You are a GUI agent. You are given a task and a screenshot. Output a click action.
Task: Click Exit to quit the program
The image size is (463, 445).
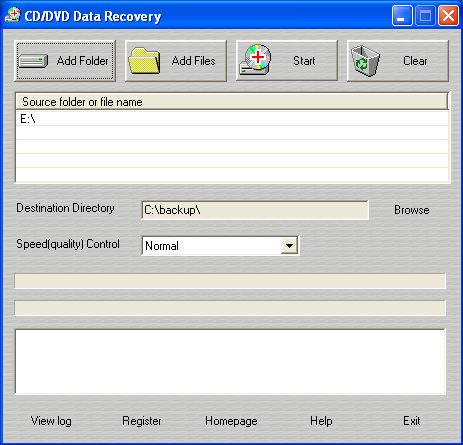[412, 421]
